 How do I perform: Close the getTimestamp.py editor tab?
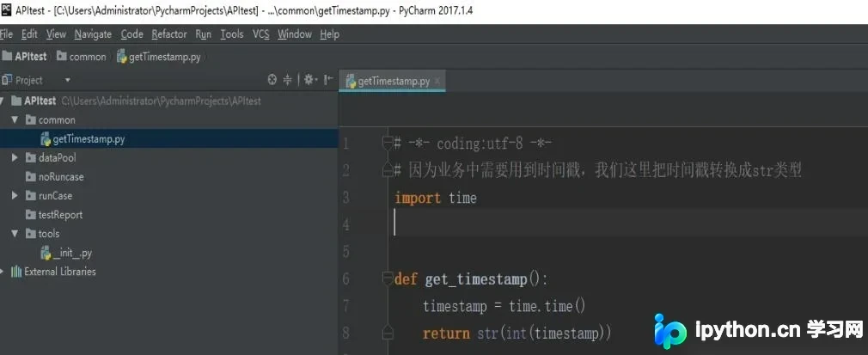point(437,81)
